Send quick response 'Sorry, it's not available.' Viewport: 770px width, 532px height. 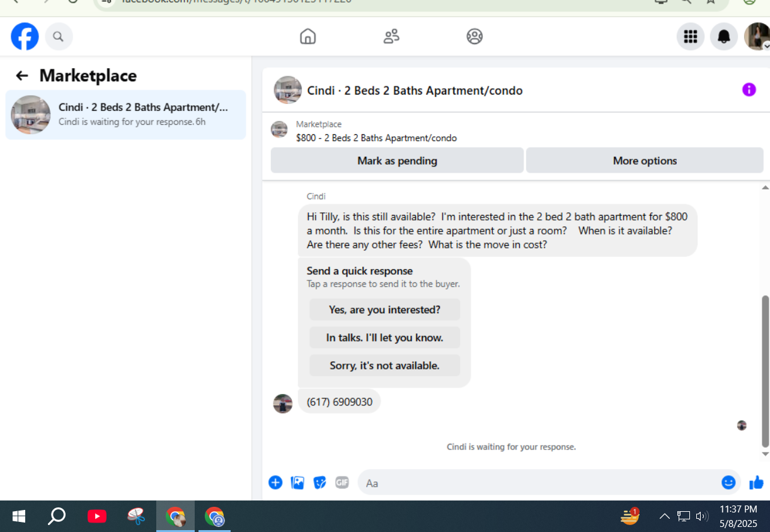[x=384, y=365]
